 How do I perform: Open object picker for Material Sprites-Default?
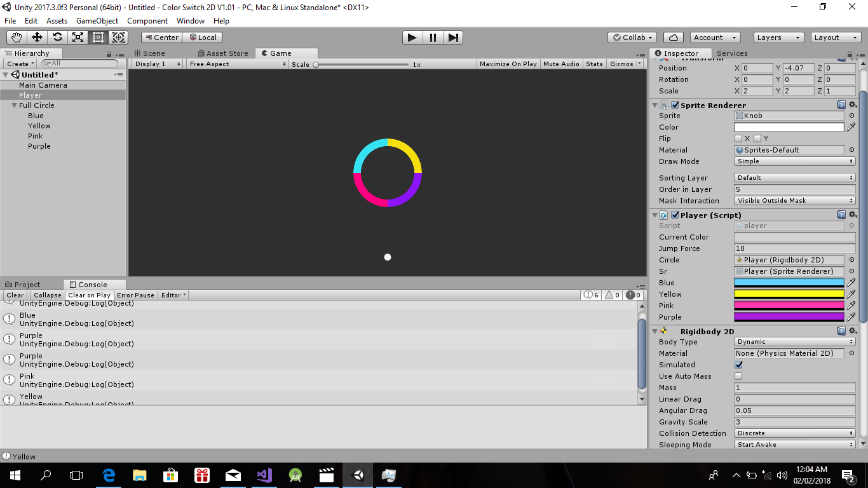851,150
